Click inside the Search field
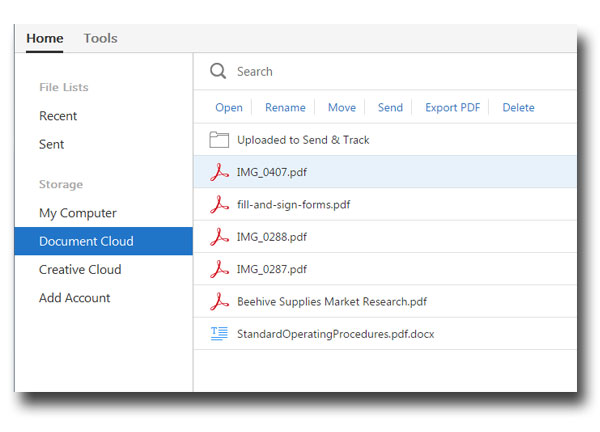600x432 pixels. tap(400, 72)
